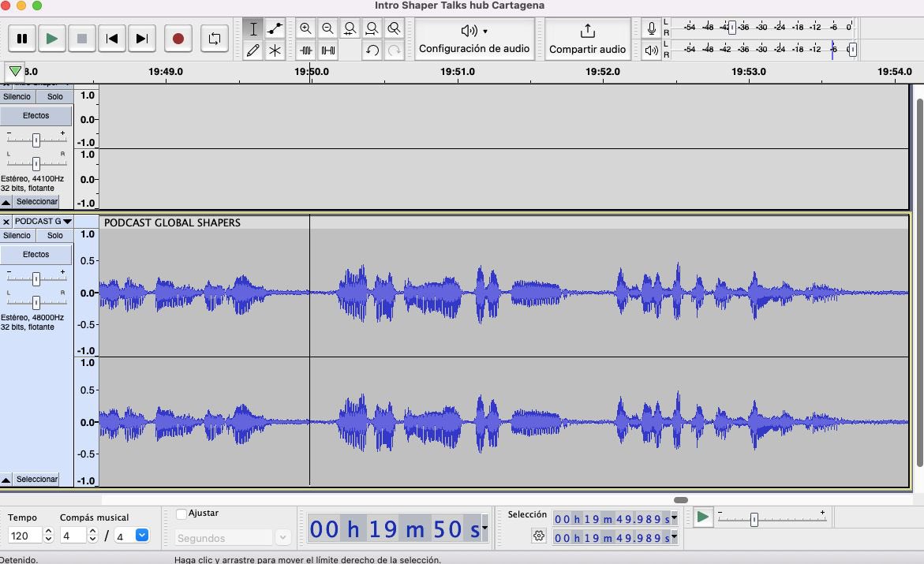Image resolution: width=924 pixels, height=564 pixels.
Task: Select the Envelope tool
Action: (x=275, y=28)
